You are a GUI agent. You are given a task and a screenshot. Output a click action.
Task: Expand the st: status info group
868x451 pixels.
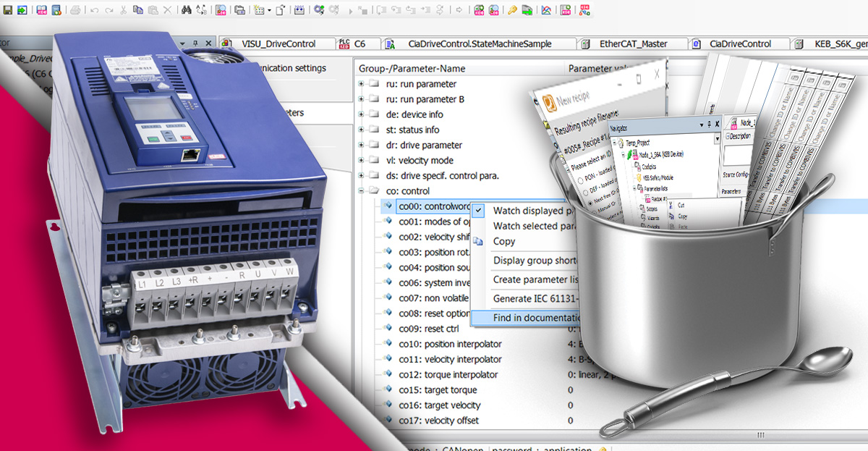362,130
